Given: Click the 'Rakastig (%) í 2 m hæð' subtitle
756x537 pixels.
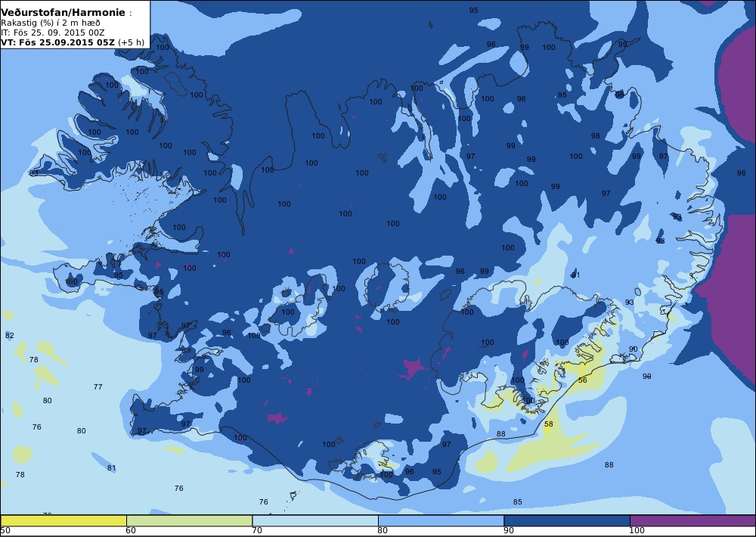Looking at the screenshot, I should (51, 23).
